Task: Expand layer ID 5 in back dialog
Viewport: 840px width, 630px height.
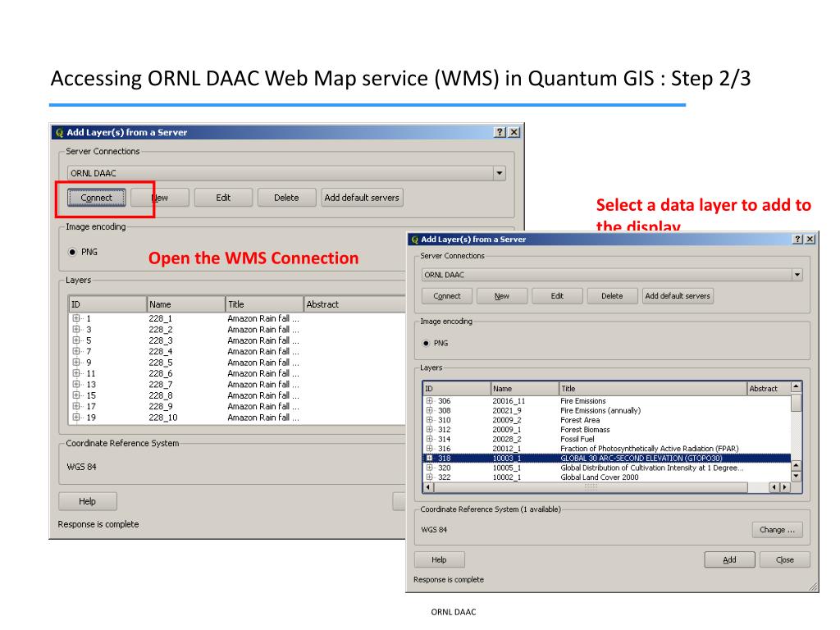Action: click(x=76, y=340)
